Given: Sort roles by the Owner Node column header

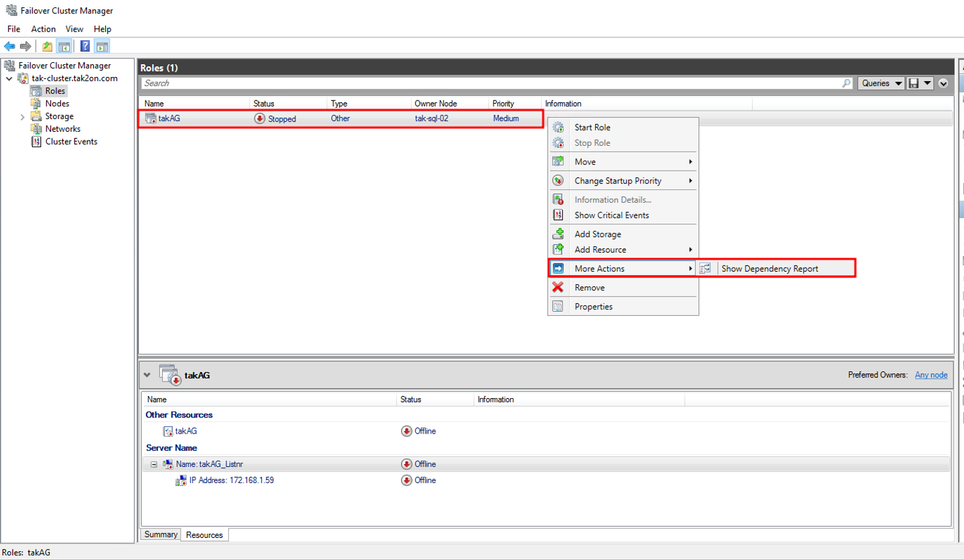Looking at the screenshot, I should coord(450,104).
